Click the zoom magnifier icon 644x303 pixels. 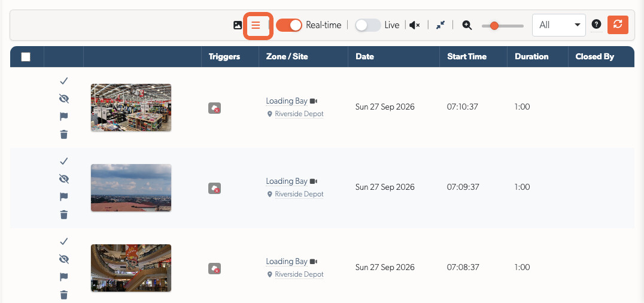[467, 26]
